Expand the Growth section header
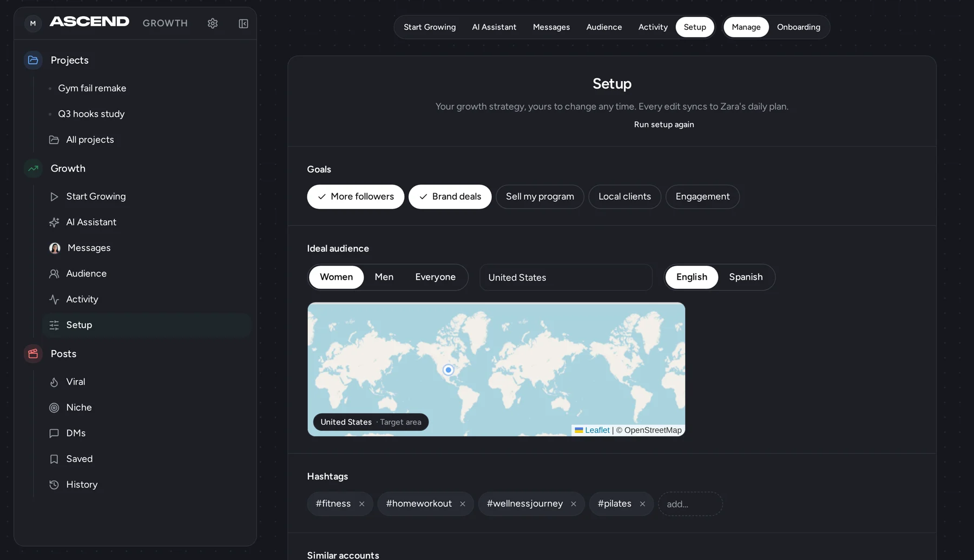 68,168
